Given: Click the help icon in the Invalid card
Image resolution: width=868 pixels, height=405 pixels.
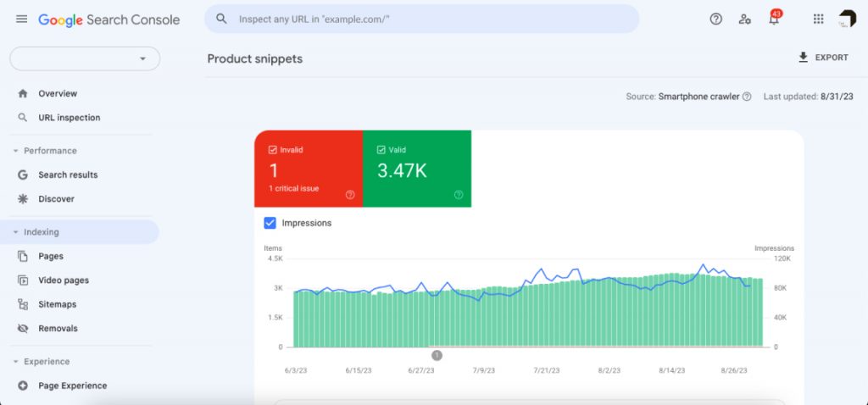Looking at the screenshot, I should [350, 195].
